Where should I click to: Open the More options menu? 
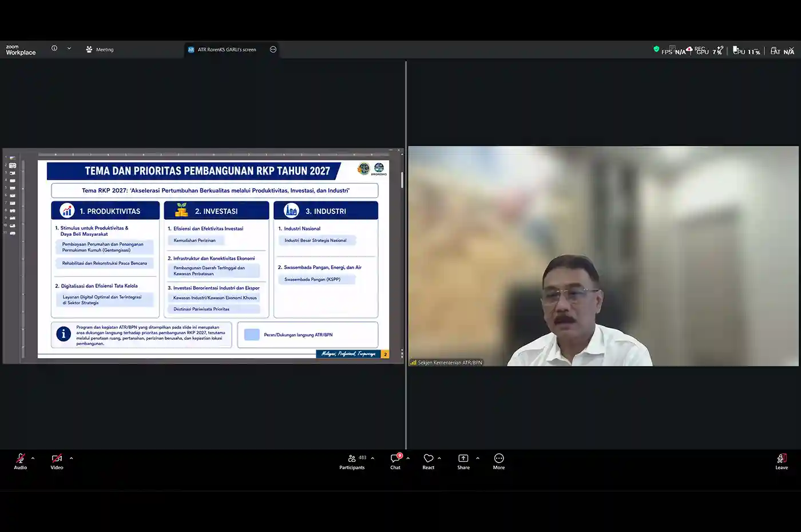[x=499, y=461]
